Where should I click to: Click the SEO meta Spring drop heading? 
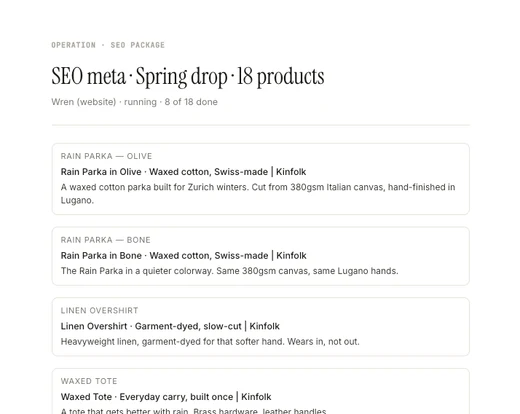[x=188, y=76]
